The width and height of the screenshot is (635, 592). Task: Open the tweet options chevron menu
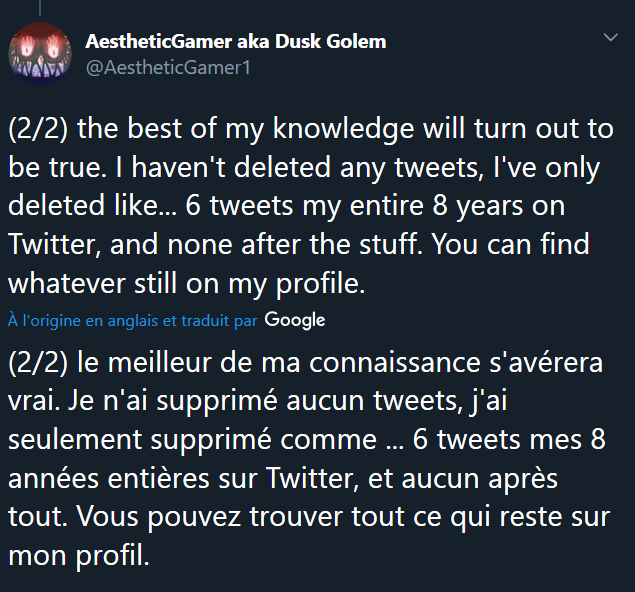[611, 38]
